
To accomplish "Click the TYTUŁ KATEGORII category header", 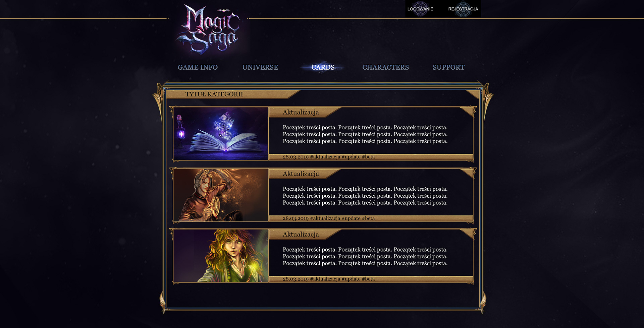I will 214,94.
